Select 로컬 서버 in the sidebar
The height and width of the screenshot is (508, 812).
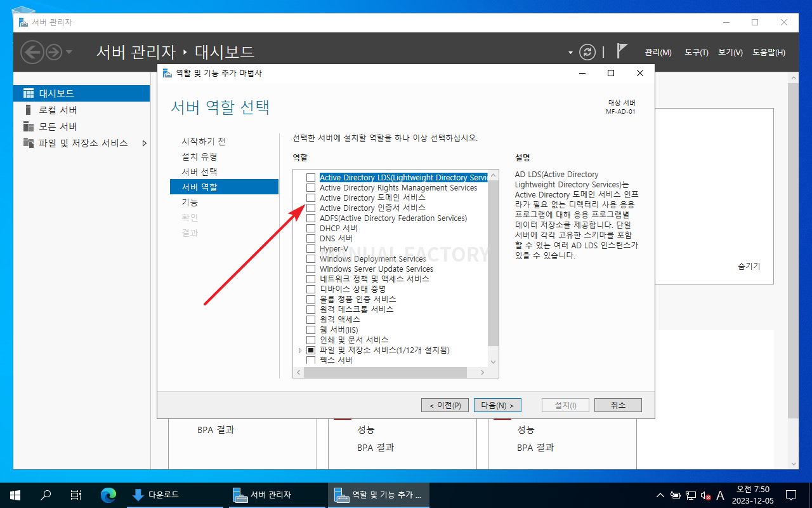[x=81, y=110]
